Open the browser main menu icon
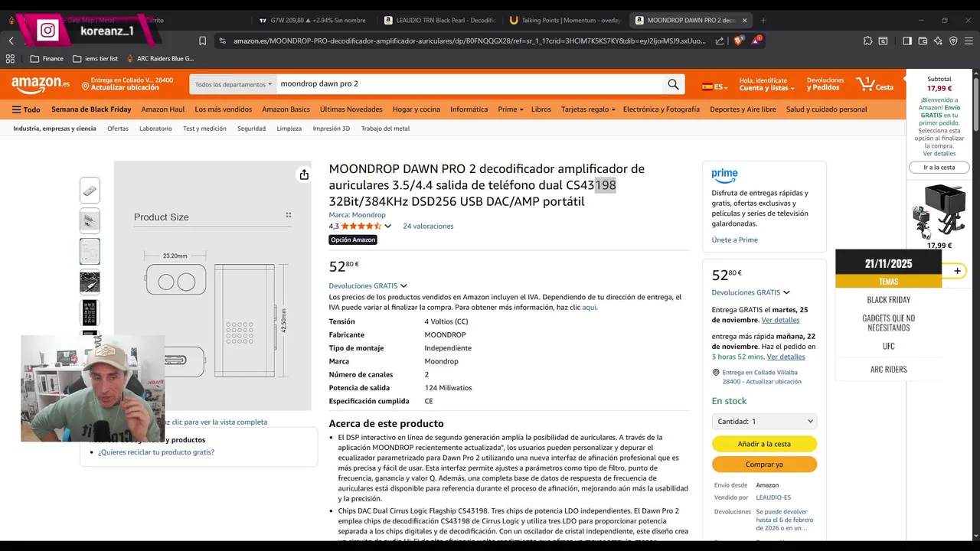980x551 pixels. (x=969, y=41)
